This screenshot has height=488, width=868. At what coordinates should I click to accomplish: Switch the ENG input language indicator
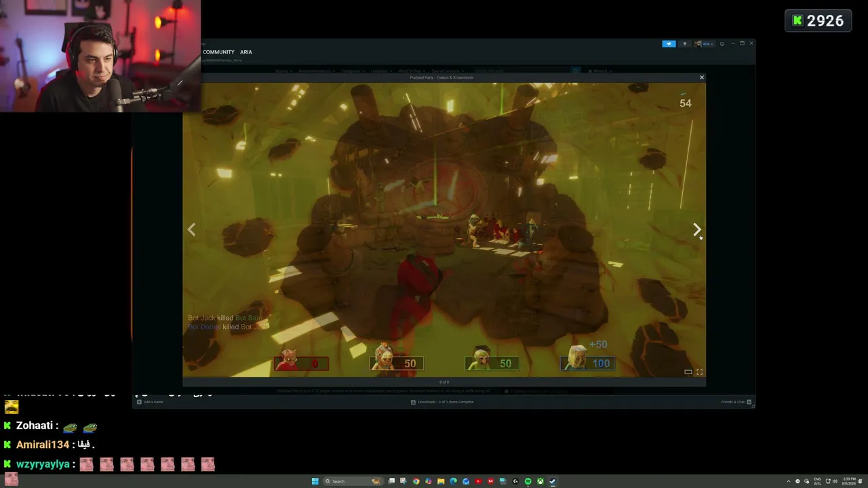coord(817,481)
